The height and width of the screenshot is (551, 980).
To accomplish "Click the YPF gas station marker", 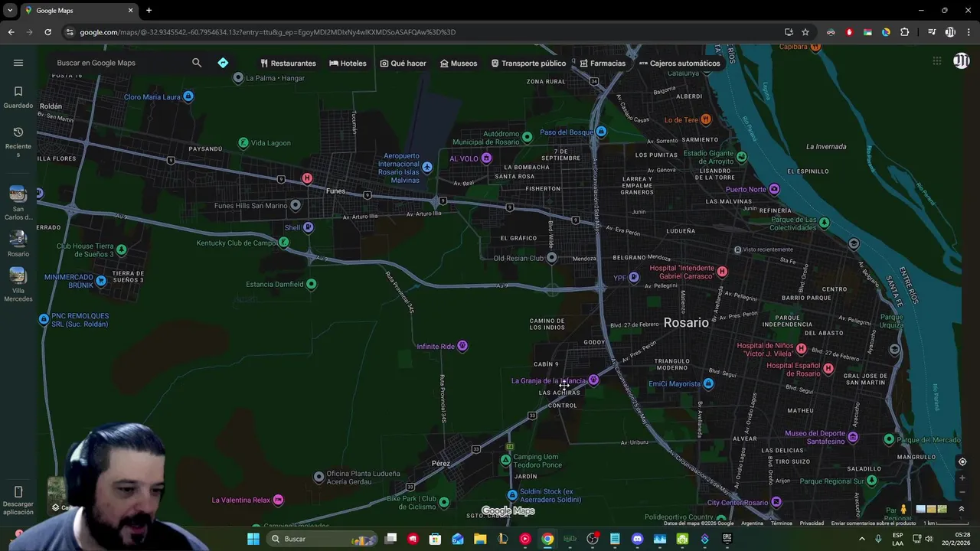I will point(633,278).
